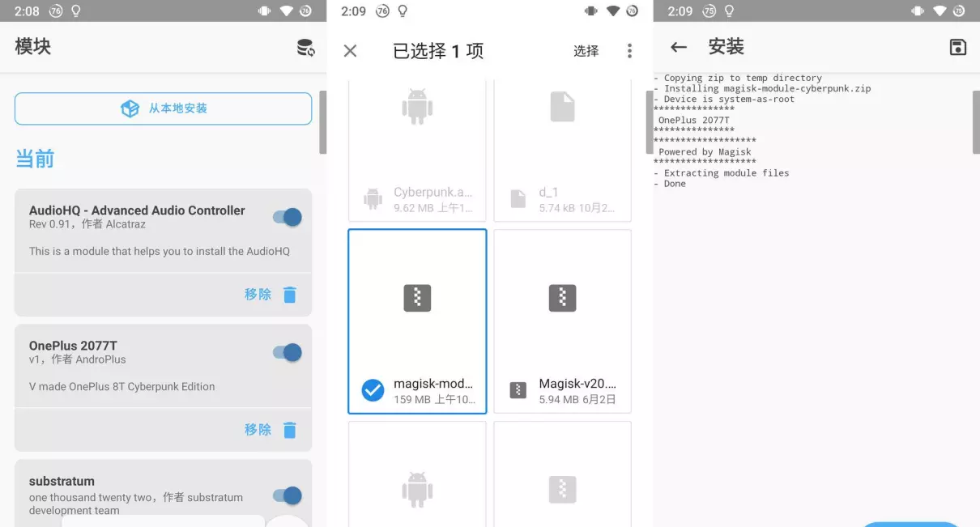This screenshot has height=527, width=980.
Task: Click small zip icon beside Magisk-v20....
Action: [x=518, y=390]
